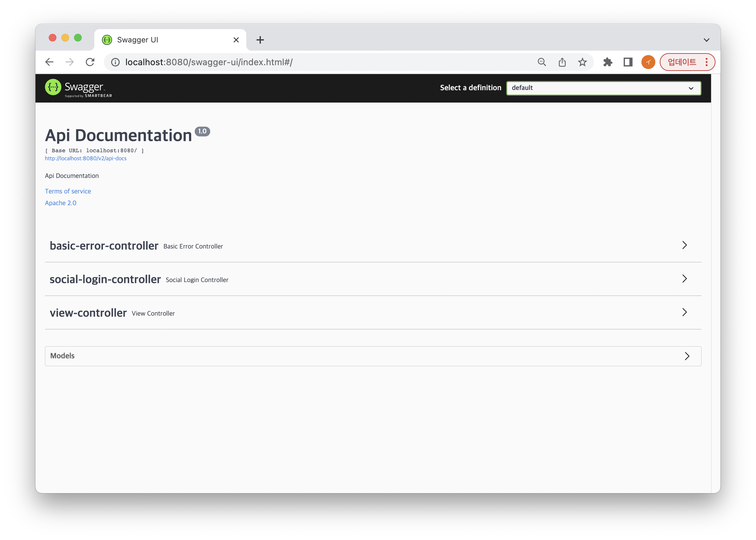
Task: Toggle the browser side panel icon
Action: [628, 62]
